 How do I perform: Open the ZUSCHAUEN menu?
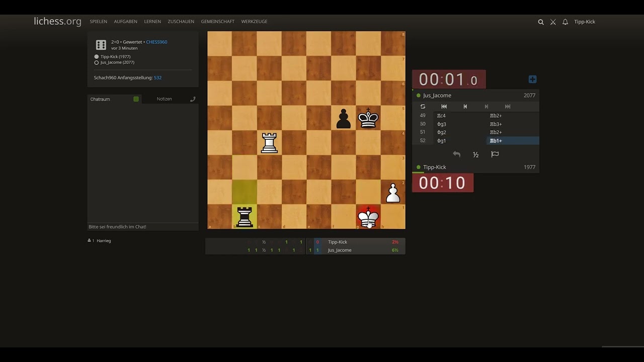181,22
